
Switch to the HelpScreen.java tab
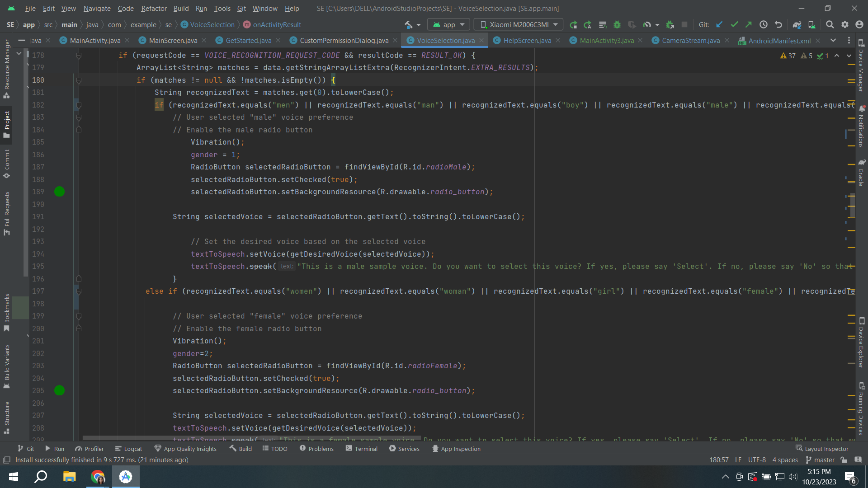(x=527, y=41)
